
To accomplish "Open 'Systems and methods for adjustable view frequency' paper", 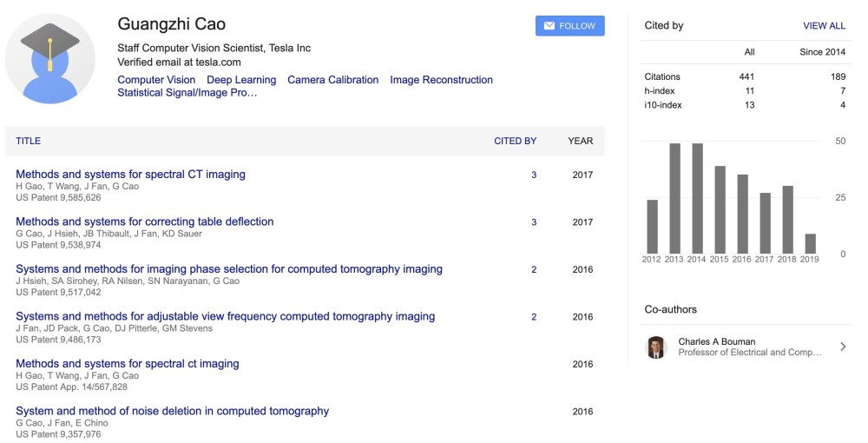I will click(226, 316).
